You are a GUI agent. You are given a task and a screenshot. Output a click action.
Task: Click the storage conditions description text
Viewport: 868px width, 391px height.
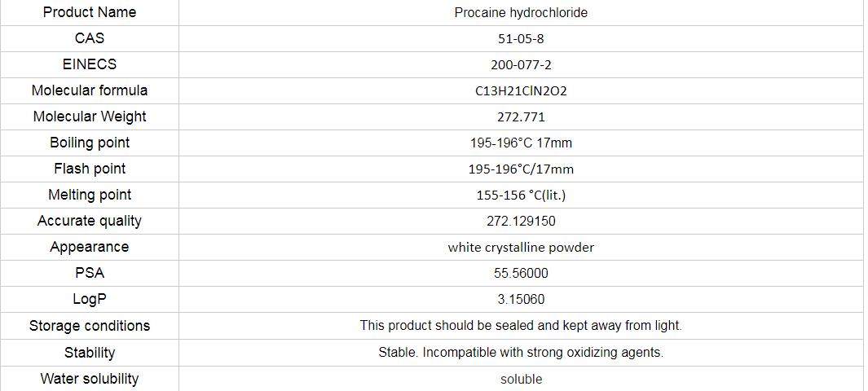coord(521,325)
